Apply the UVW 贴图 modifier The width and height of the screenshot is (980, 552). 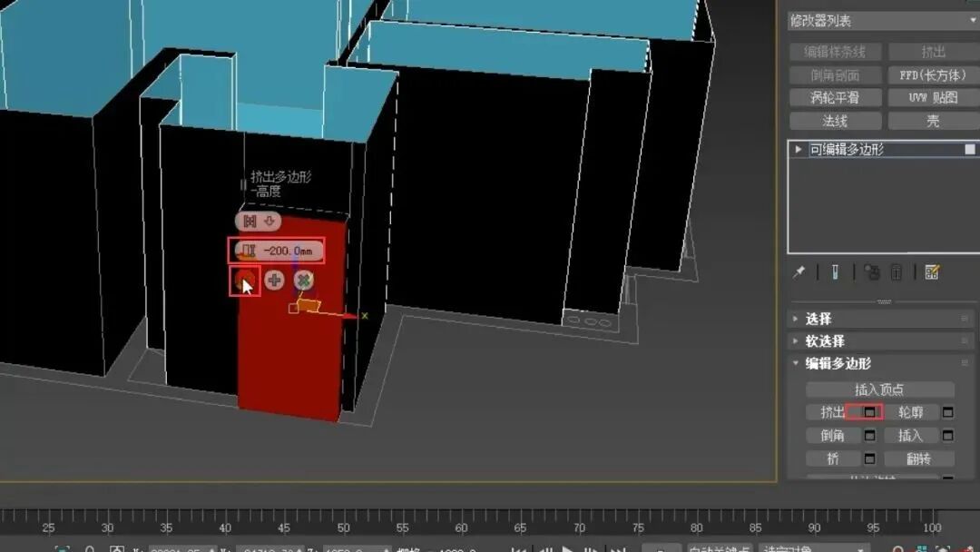click(933, 97)
